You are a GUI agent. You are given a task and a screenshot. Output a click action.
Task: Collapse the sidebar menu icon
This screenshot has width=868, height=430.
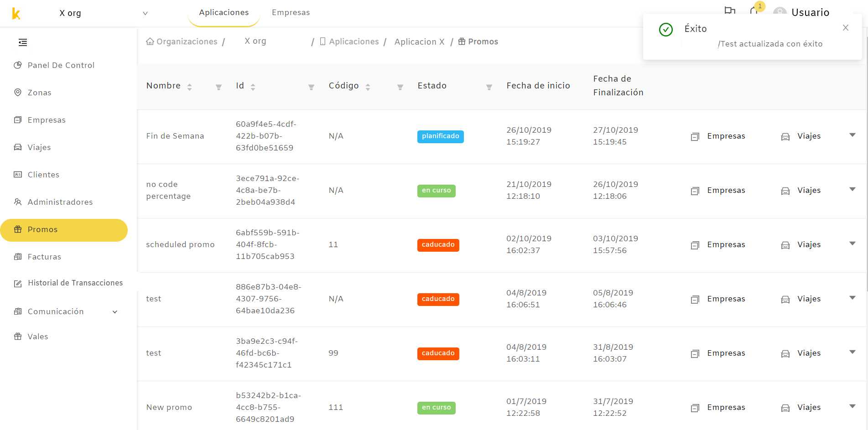pos(23,42)
